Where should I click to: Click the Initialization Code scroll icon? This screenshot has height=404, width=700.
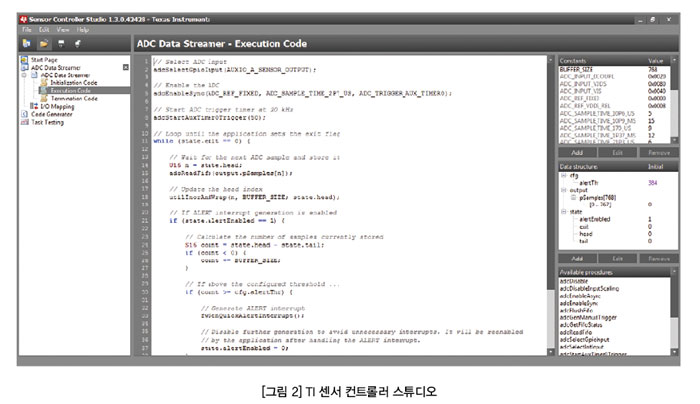tap(44, 83)
